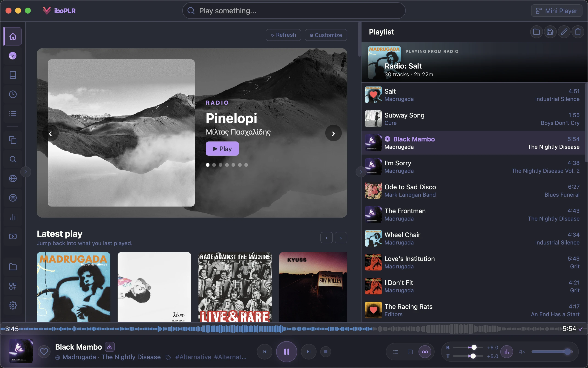The image size is (588, 368).
Task: Select Wheel Chair track in playlist
Action: 473,239
